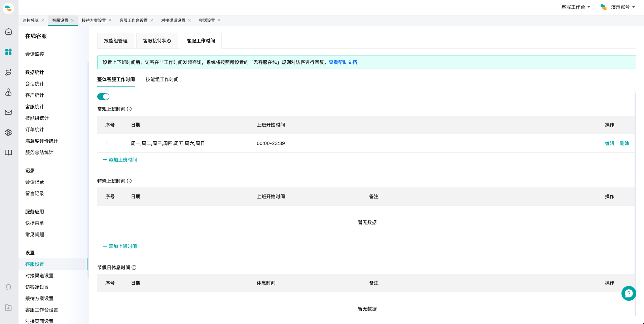Open 留言记录 in sidebar menu
The height and width of the screenshot is (324, 644).
pos(35,193)
